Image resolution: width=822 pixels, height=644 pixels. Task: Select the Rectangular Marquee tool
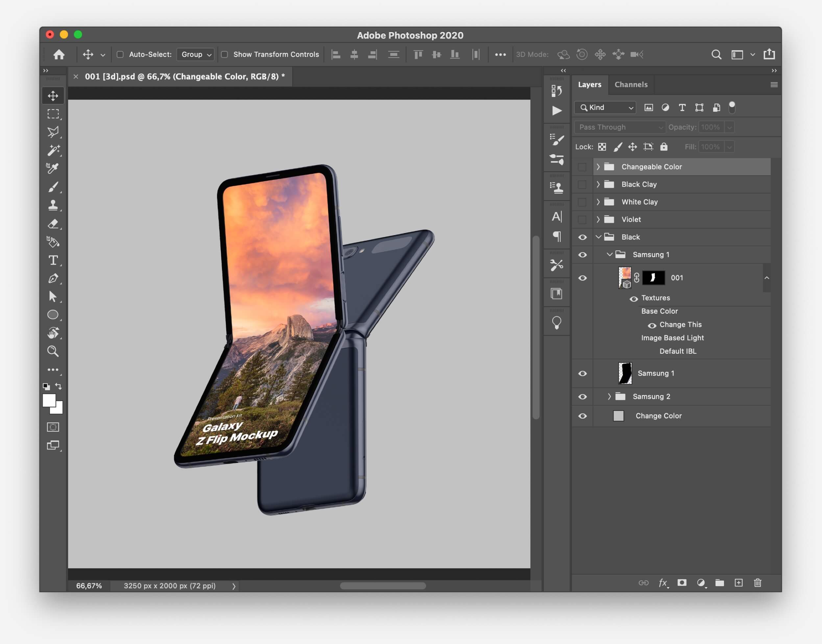[x=53, y=114]
